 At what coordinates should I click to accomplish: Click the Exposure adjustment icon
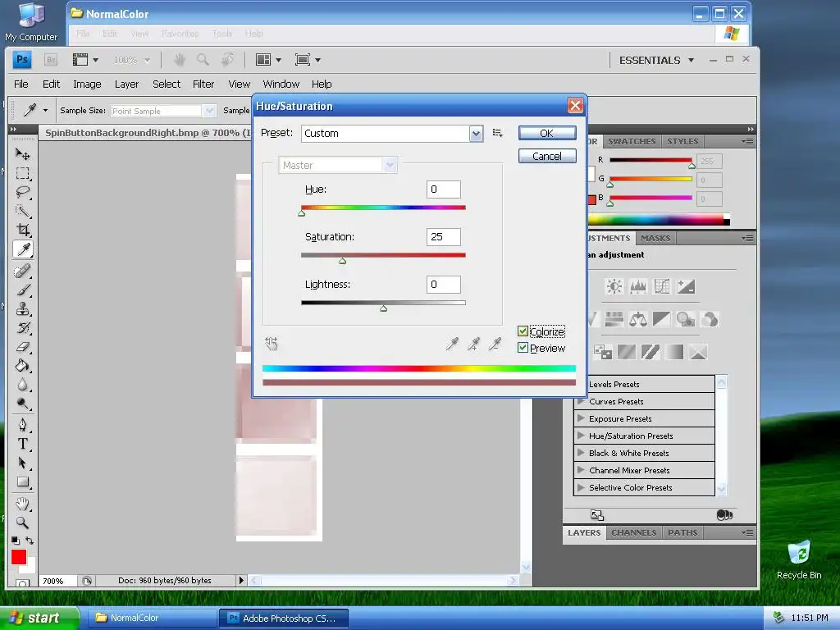point(686,286)
